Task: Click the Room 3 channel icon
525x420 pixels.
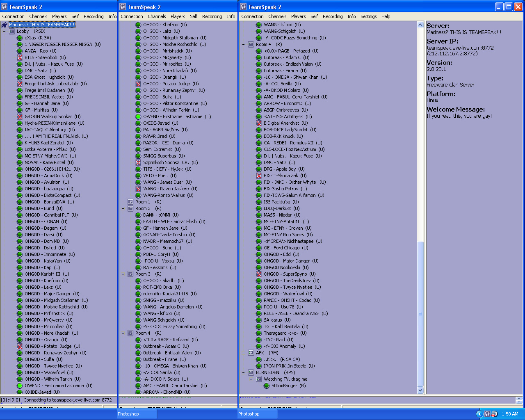Action: 130,274
